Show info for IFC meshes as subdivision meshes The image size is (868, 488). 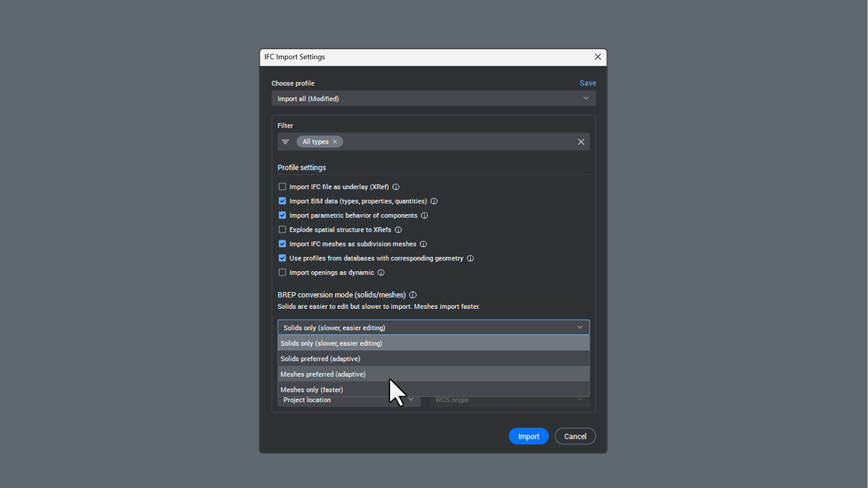coord(423,244)
